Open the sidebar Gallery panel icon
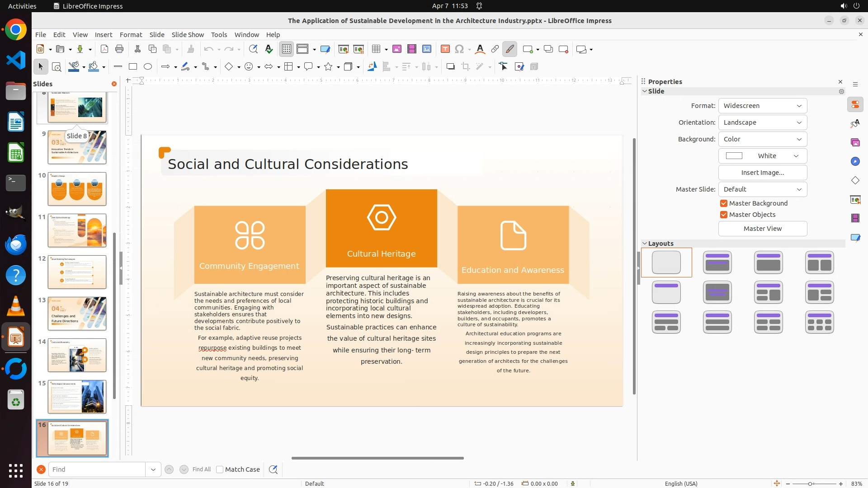868x488 pixels. click(x=855, y=143)
